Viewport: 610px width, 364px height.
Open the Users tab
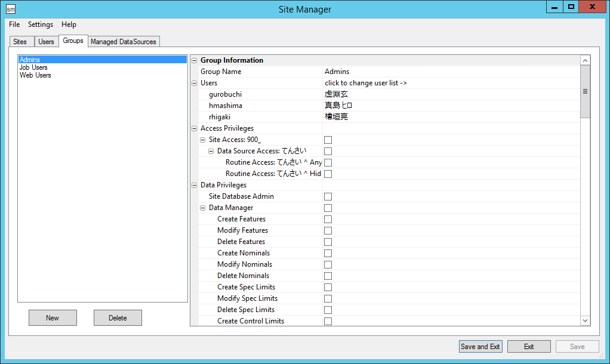[46, 42]
